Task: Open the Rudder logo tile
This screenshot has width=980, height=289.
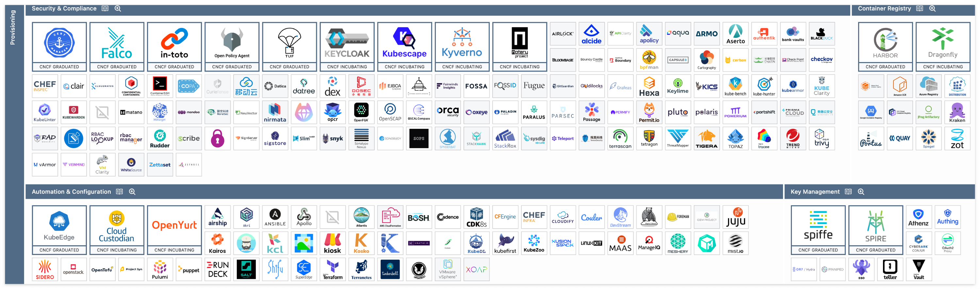Action: 160,139
